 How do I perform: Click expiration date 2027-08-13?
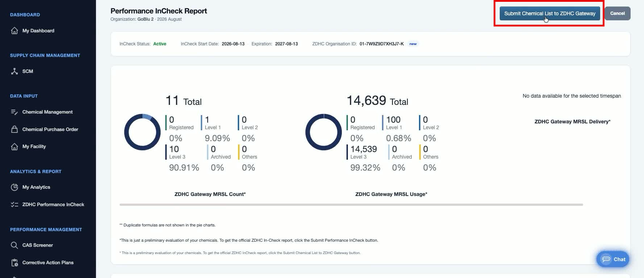pyautogui.click(x=286, y=44)
